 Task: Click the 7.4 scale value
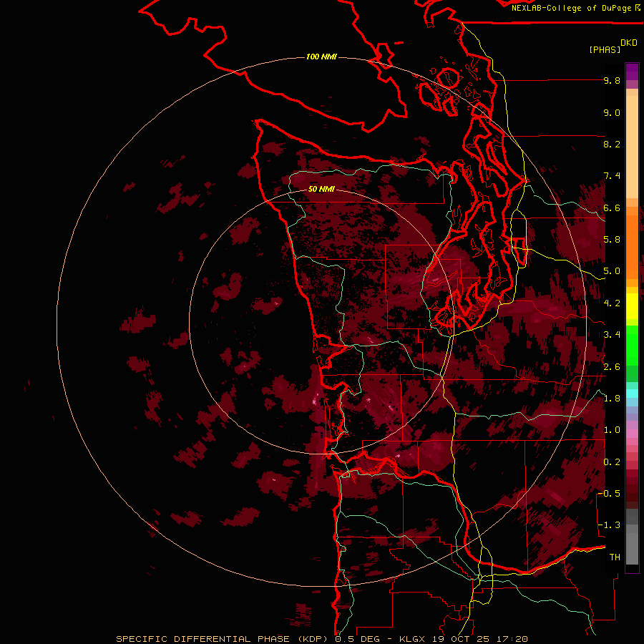point(612,176)
